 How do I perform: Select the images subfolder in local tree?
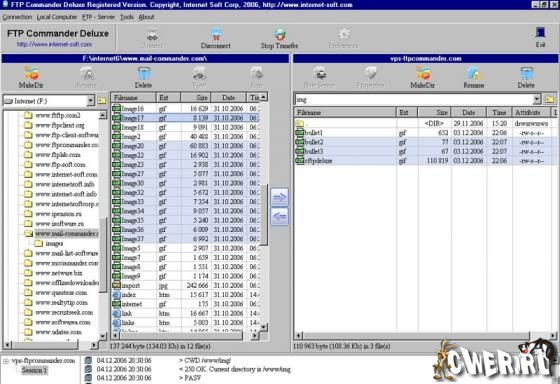coord(54,244)
